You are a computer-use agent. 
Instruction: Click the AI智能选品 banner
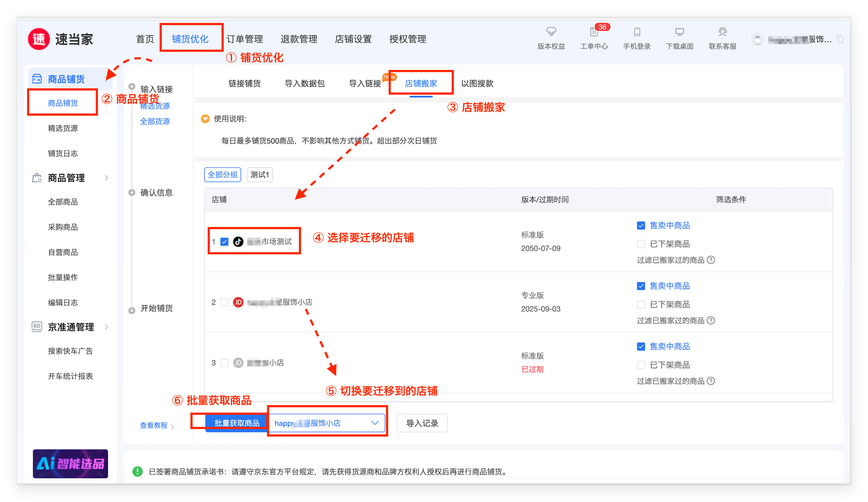click(70, 464)
